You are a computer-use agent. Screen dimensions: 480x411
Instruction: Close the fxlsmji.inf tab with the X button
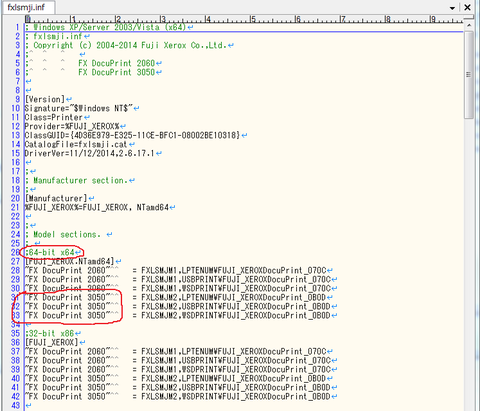click(468, 7)
